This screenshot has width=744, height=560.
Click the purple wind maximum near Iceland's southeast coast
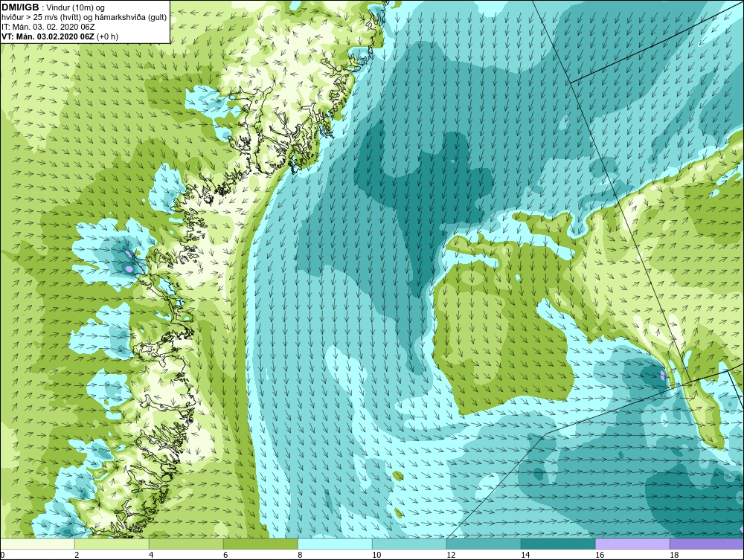click(x=662, y=376)
